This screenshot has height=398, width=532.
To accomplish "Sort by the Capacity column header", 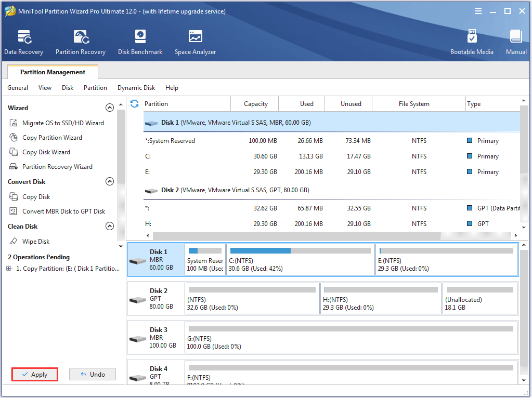I will 255,104.
